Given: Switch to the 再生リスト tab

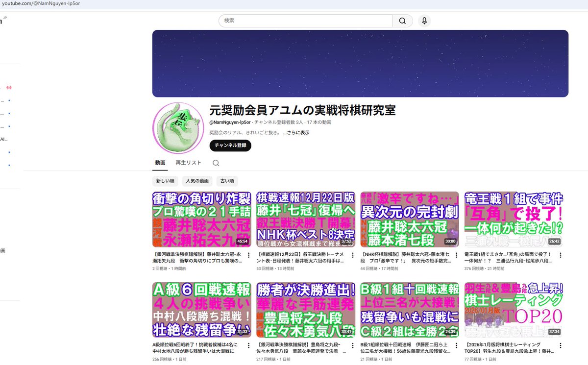Looking at the screenshot, I should coord(188,162).
